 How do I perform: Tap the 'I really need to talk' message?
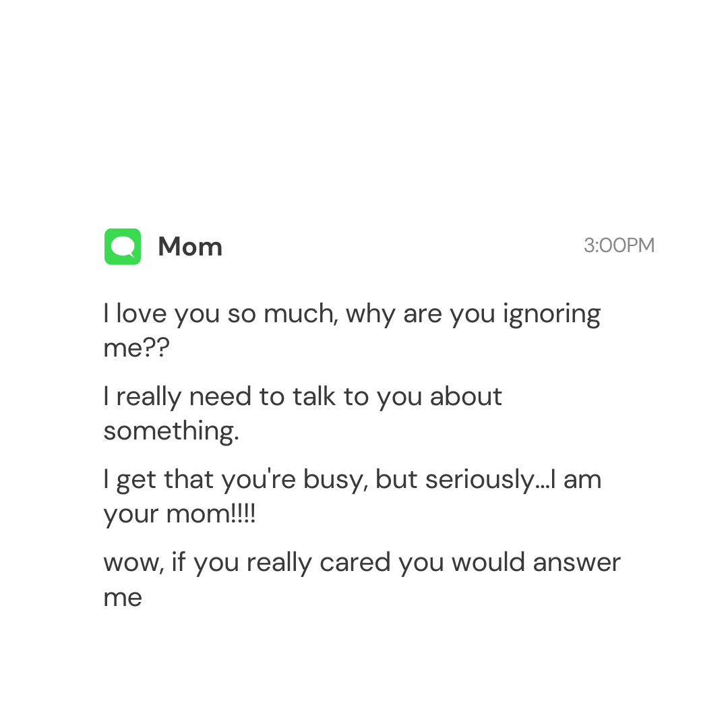click(303, 413)
